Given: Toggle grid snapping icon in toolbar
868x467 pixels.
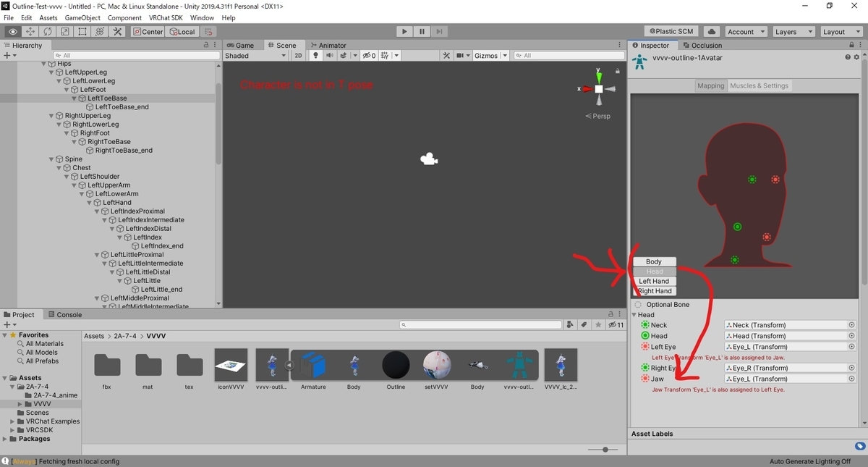Looking at the screenshot, I should pos(208,32).
